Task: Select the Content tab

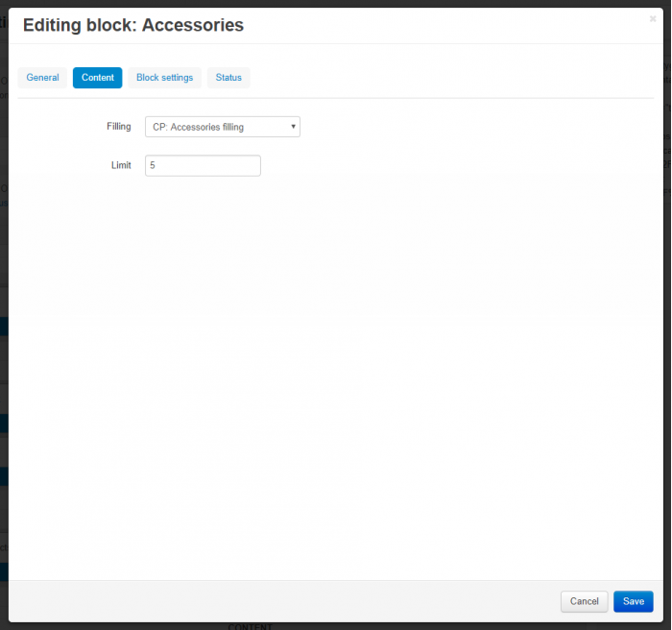Action: (98, 78)
